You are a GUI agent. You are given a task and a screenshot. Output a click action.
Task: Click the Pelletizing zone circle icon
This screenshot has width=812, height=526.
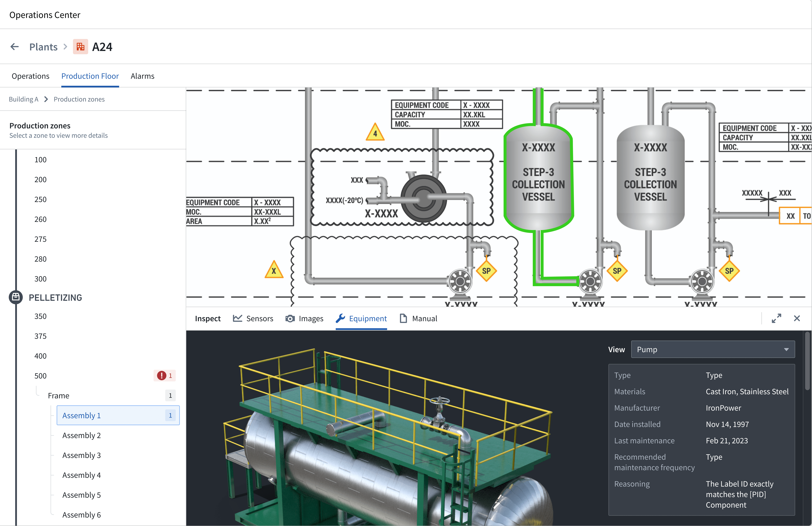pyautogui.click(x=16, y=297)
